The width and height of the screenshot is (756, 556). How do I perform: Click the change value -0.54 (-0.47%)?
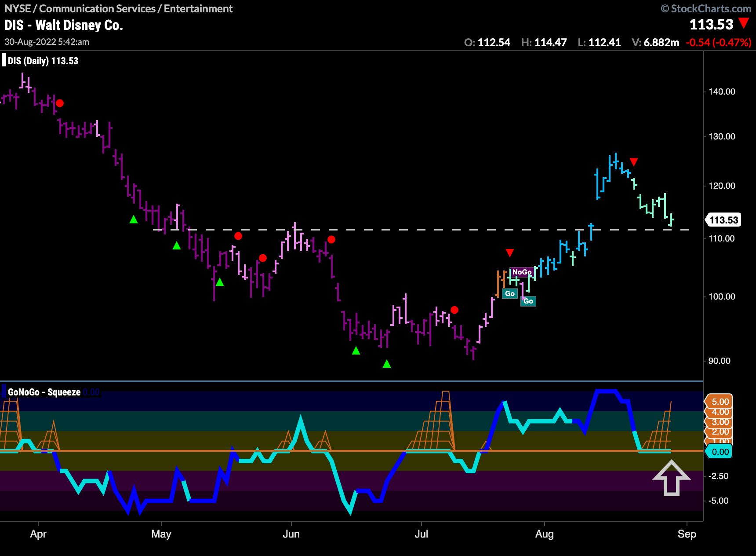click(x=718, y=42)
